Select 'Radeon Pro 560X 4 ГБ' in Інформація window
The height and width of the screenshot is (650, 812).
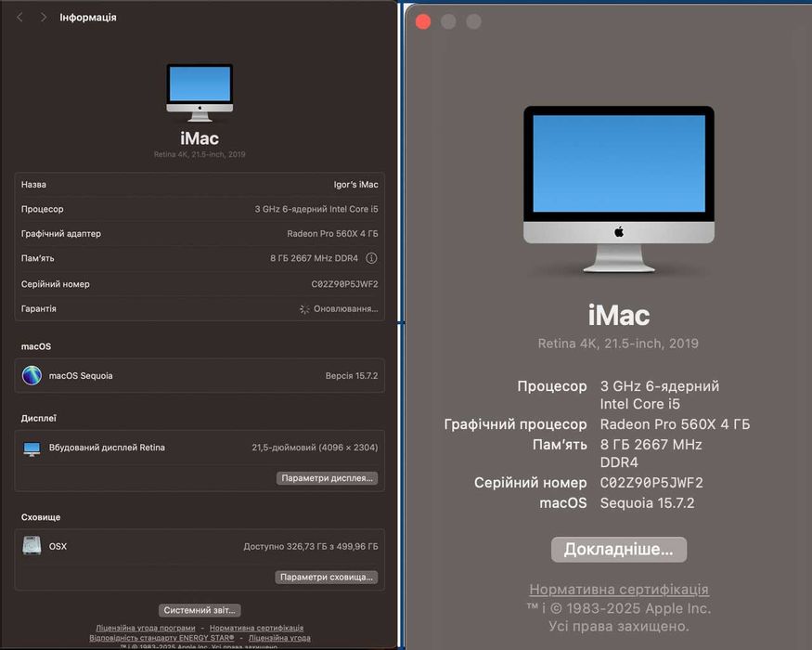point(332,233)
